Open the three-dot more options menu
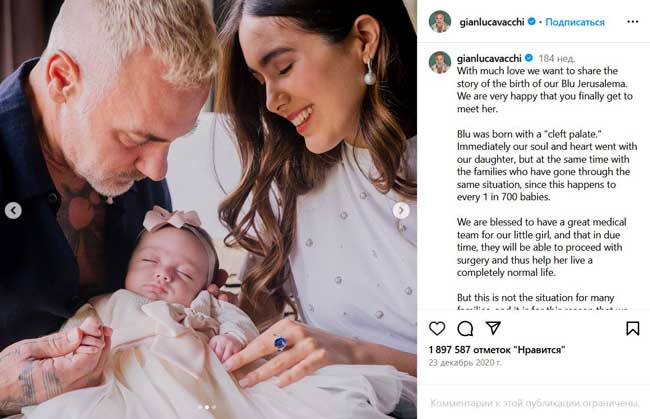 click(633, 22)
